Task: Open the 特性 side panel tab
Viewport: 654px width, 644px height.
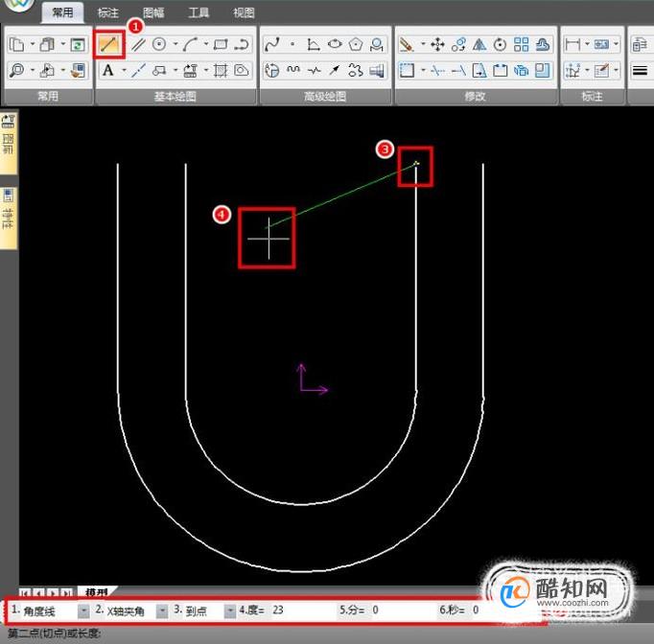Action: click(x=9, y=217)
